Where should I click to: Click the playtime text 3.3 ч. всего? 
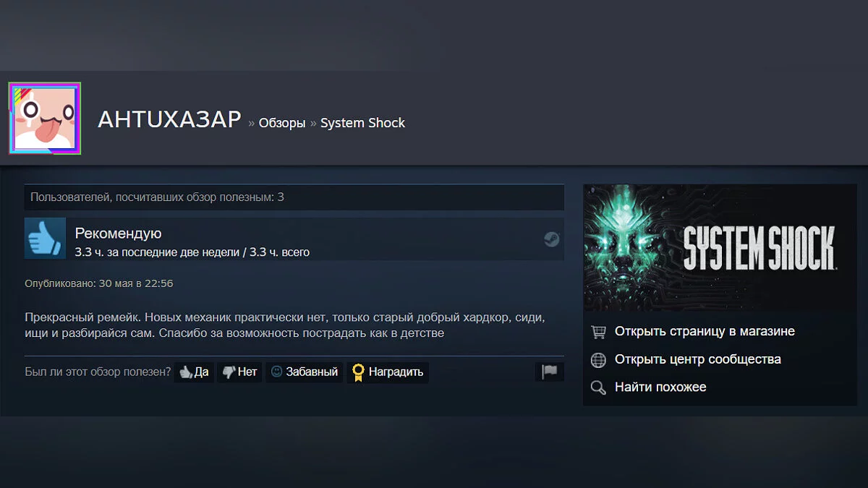pos(279,252)
